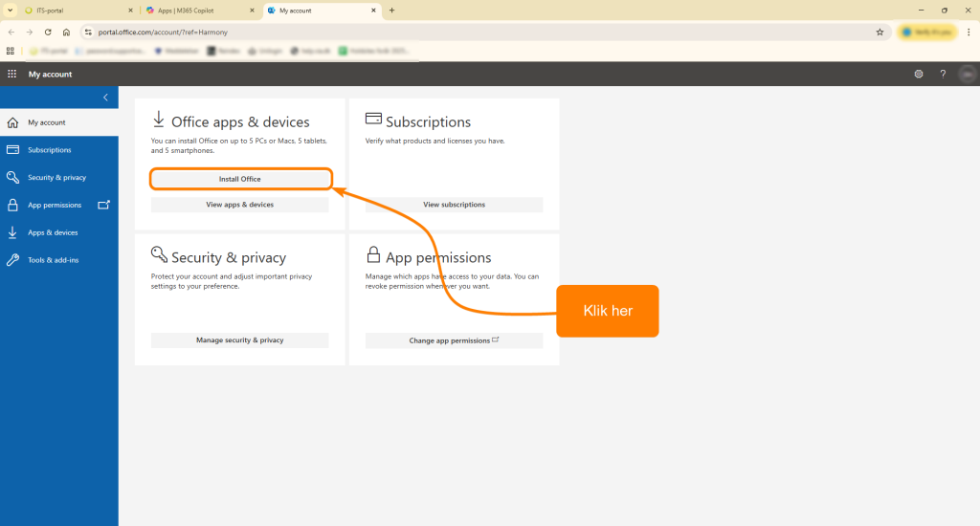
Task: Click Change app permissions button
Action: point(454,340)
